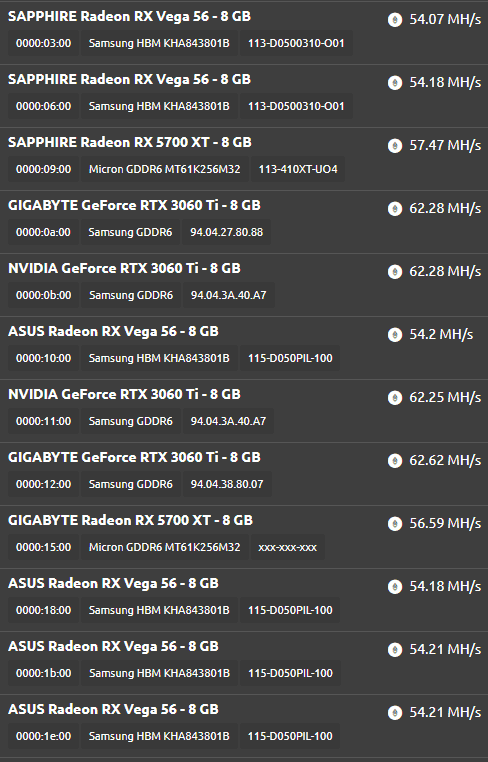Click coin icon on bus 0000:06:00 GPU row
This screenshot has width=488, height=762.
click(395, 83)
